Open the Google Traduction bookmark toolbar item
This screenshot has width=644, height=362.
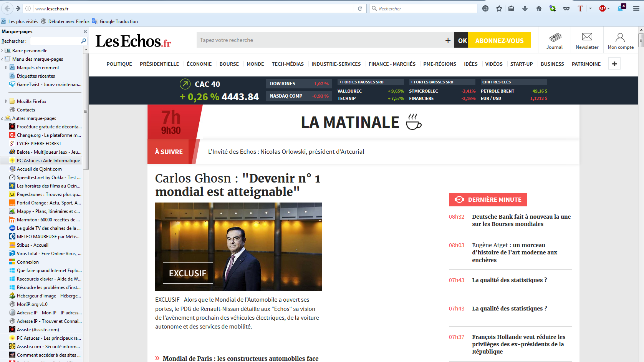(115, 22)
